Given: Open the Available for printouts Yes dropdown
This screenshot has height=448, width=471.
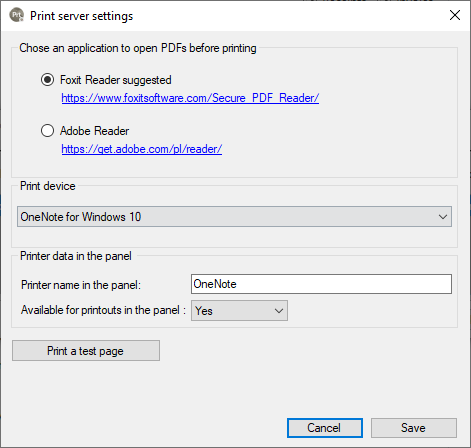Looking at the screenshot, I should point(239,311).
